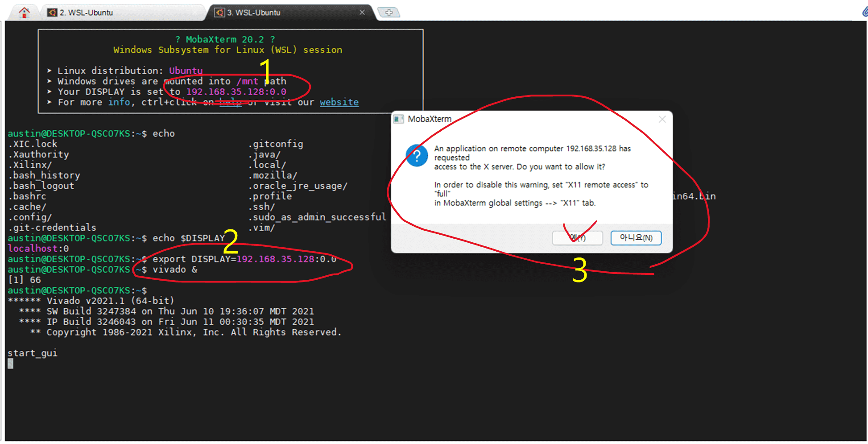Open the home tab with house icon
868x444 pixels.
click(x=24, y=12)
